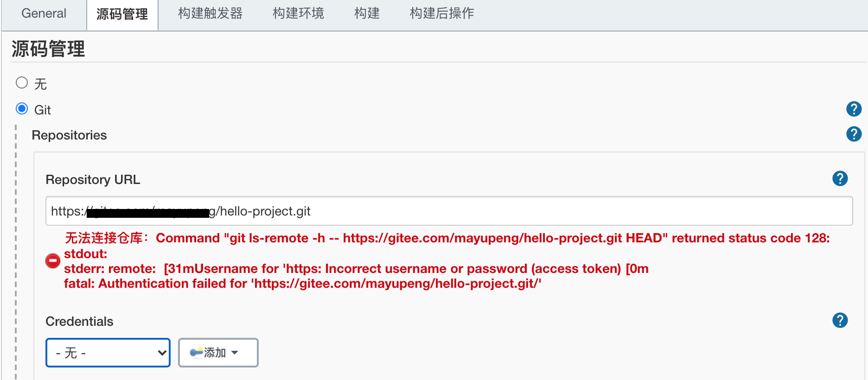Viewport: 868px width, 380px height.
Task: Open the 构建后操作 tab
Action: pos(441,13)
